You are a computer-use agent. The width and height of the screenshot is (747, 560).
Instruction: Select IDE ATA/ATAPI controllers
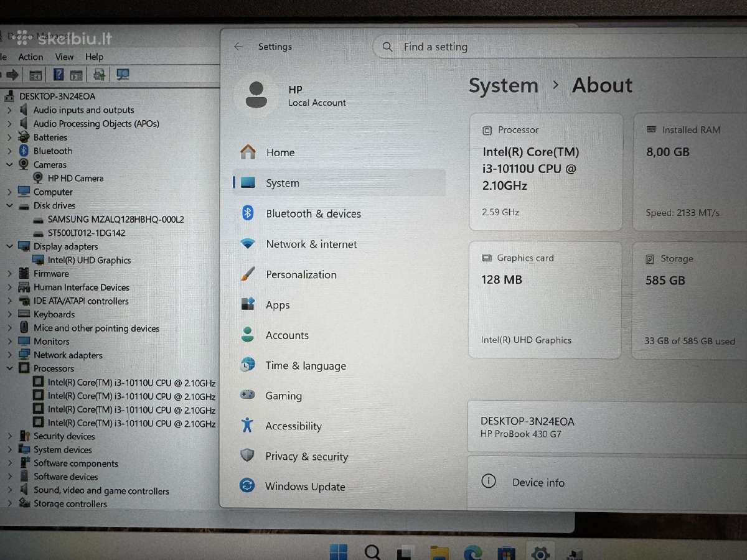tap(81, 301)
